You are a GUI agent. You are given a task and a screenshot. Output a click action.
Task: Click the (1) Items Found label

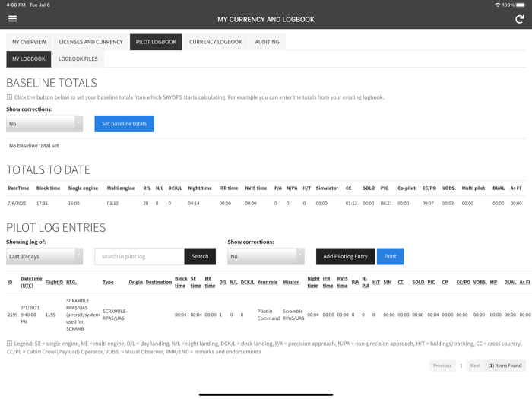505,366
